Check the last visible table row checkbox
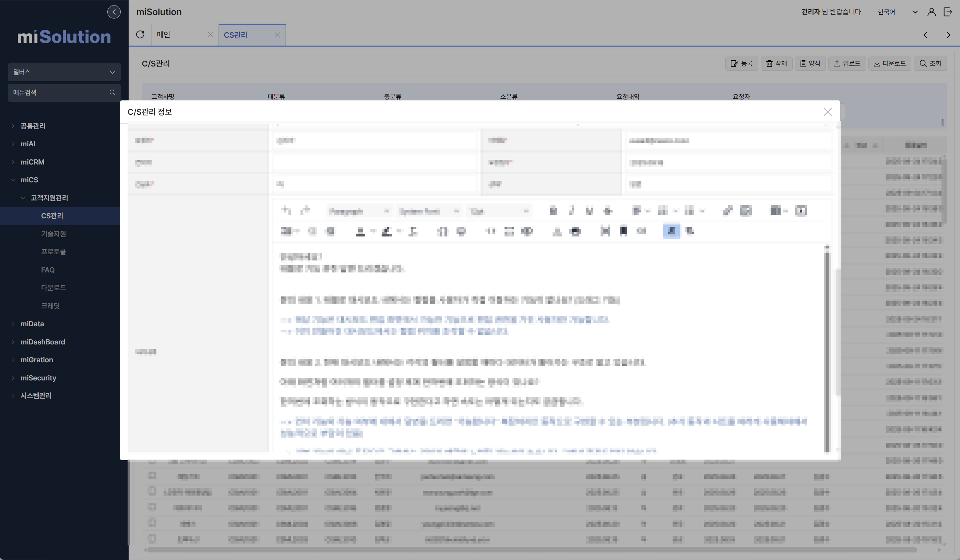The height and width of the screenshot is (560, 960). tap(152, 539)
